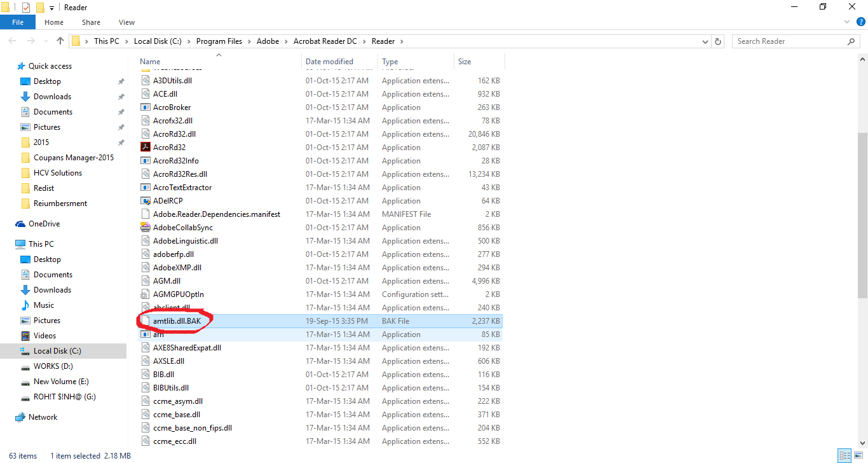Click the Forward navigation arrow
The image size is (868, 463).
pyautogui.click(x=30, y=41)
